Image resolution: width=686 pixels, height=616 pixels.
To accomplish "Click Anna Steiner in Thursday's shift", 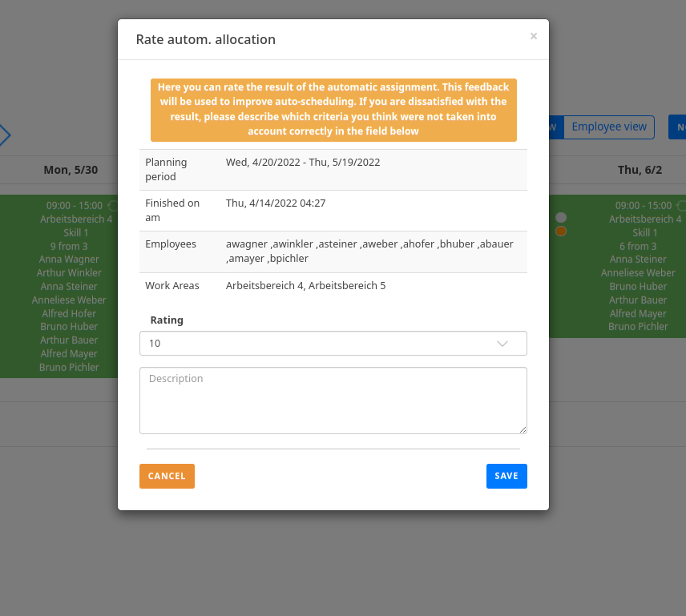I will [638, 260].
